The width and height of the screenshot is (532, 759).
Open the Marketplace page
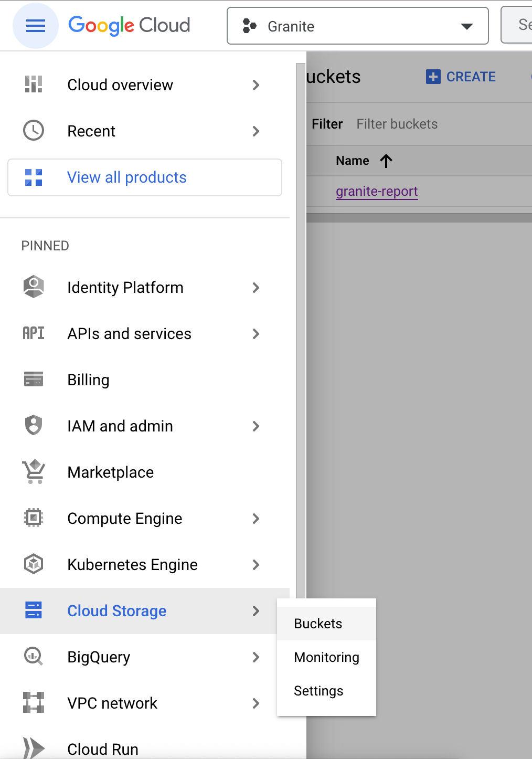pyautogui.click(x=145, y=472)
